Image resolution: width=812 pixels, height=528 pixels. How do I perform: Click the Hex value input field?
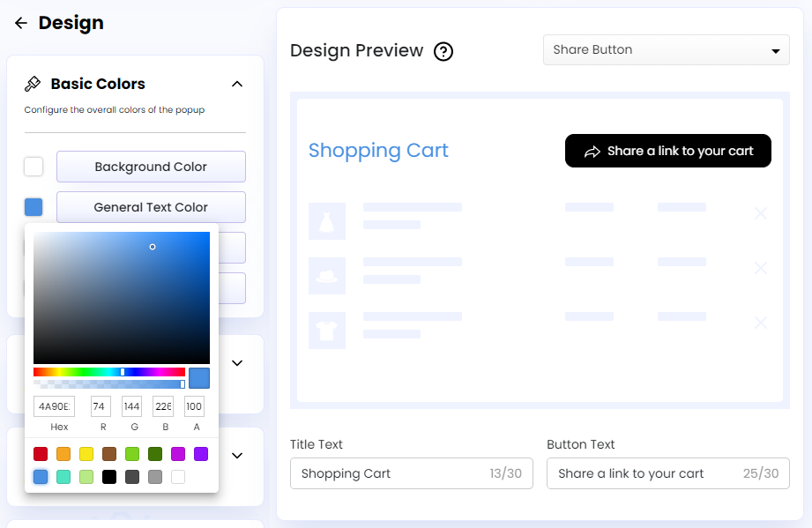pos(55,406)
